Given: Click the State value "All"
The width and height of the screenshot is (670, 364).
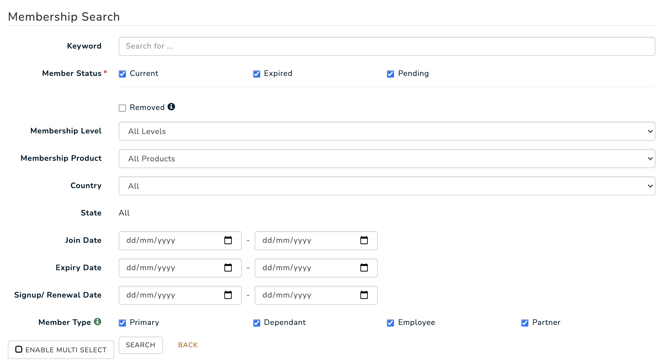Looking at the screenshot, I should (x=124, y=213).
